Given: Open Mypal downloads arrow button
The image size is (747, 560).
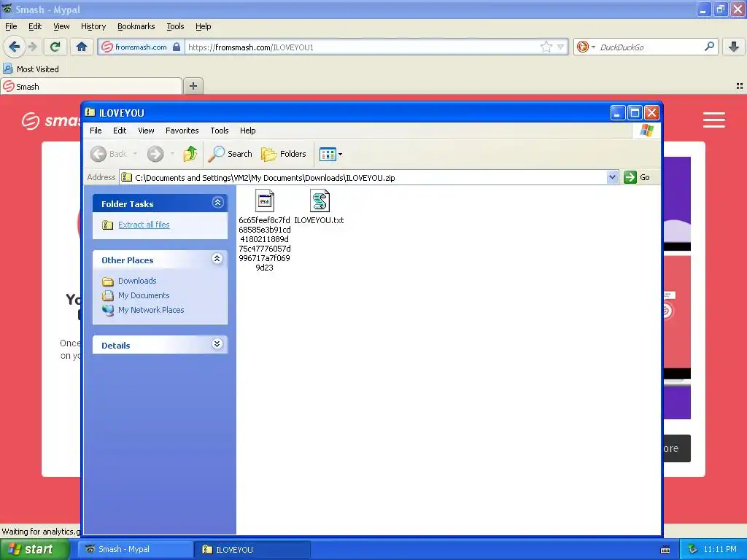Looking at the screenshot, I should (x=734, y=47).
